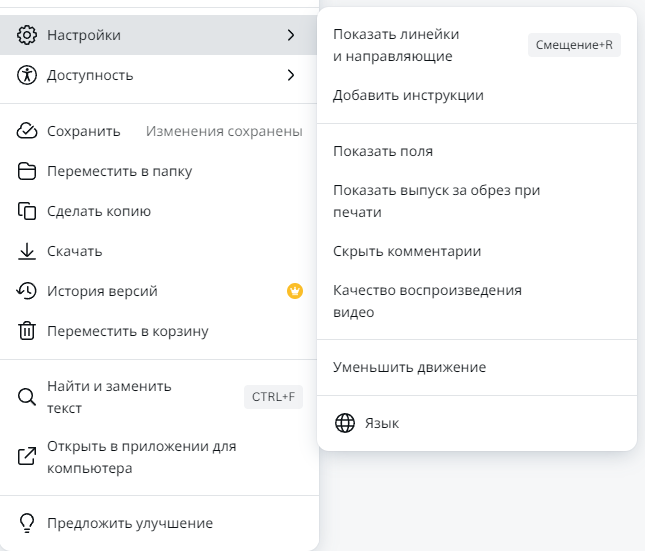Click the trash icon for Переместить в корзину
This screenshot has height=551, width=645.
point(27,331)
